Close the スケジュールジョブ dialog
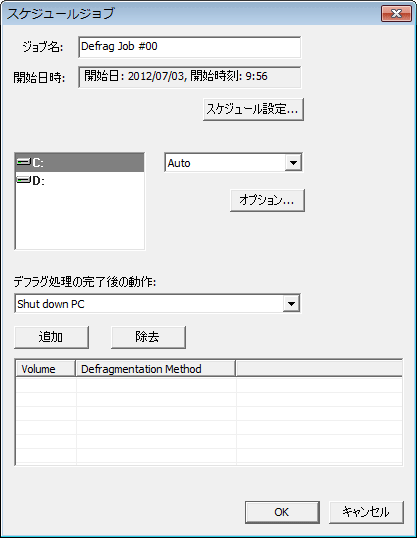This screenshot has height=538, width=417. point(396,14)
